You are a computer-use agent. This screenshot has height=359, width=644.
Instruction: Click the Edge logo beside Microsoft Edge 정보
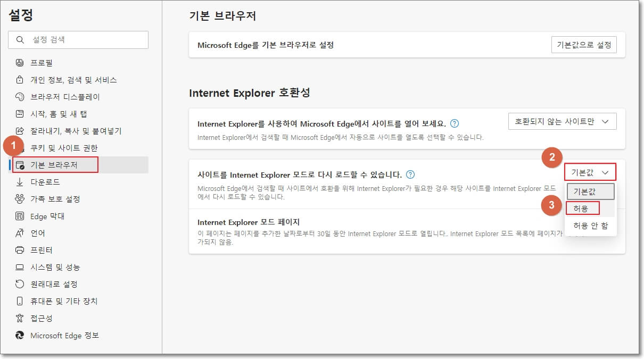tap(20, 335)
